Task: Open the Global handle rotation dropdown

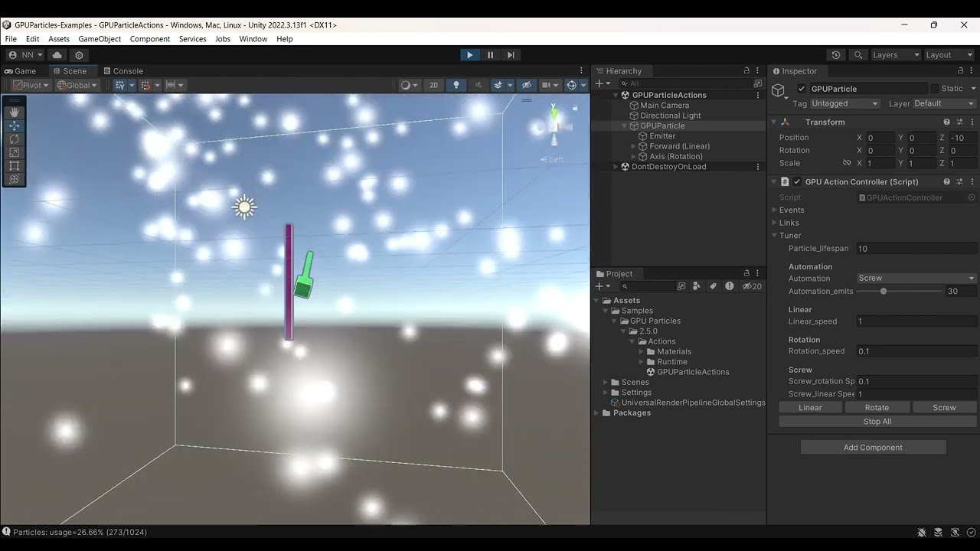Action: [x=77, y=85]
